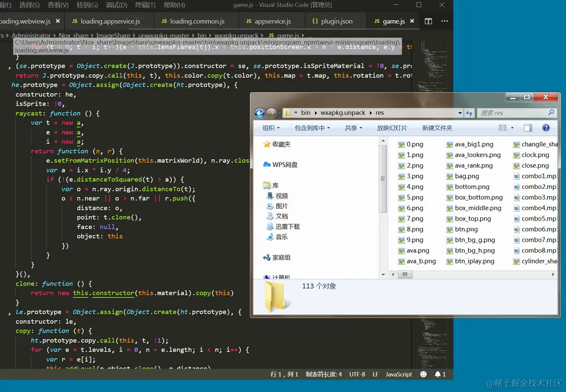Viewport: 566px width, 392px height.
Task: Select the btn_iplay.png file icon
Action: (x=449, y=261)
